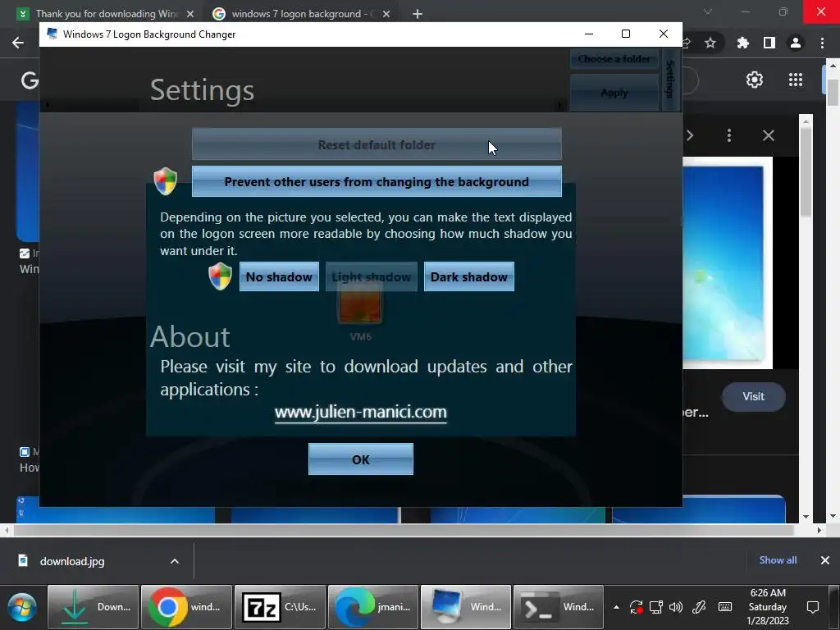Open download.jpg from downloads bar

click(72, 561)
